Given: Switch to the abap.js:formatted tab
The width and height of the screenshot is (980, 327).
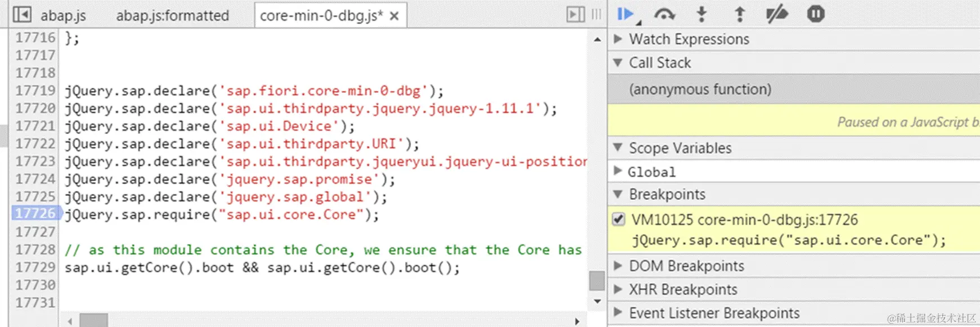Looking at the screenshot, I should [173, 16].
